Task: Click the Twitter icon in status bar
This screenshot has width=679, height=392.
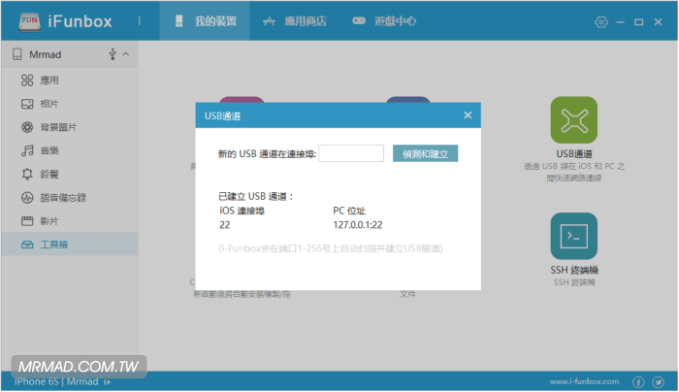Action: point(659,382)
